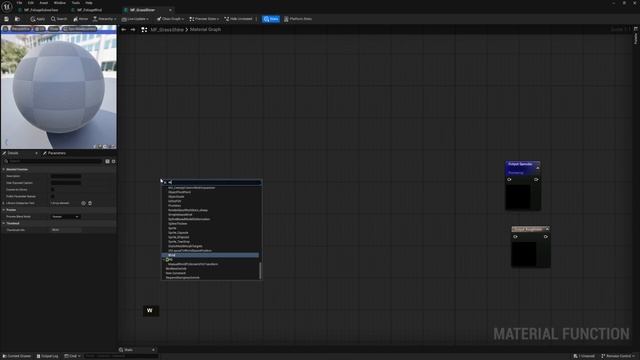Click the Details property matrix grid icon
This screenshot has width=640, height=360.
107,161
